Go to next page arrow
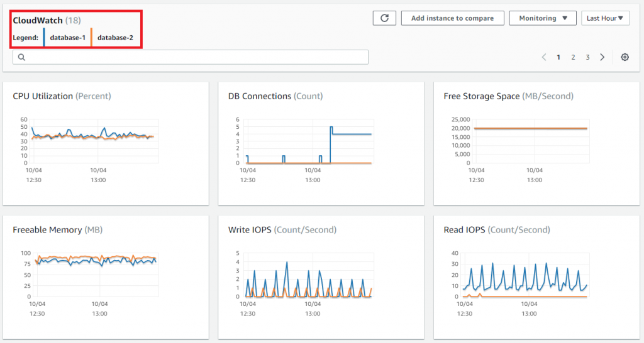Viewport: 644px width, 343px height. (602, 57)
